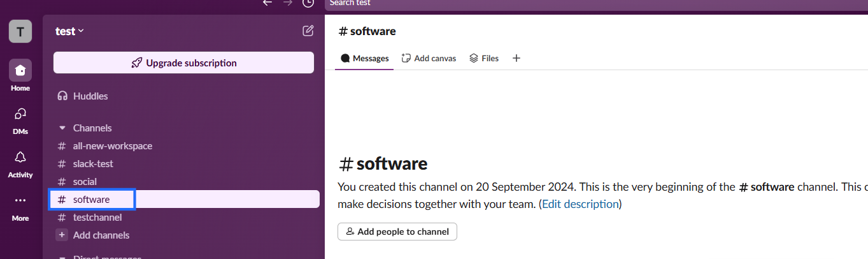Collapse the Channels section
Image resolution: width=868 pixels, height=259 pixels.
[x=62, y=128]
